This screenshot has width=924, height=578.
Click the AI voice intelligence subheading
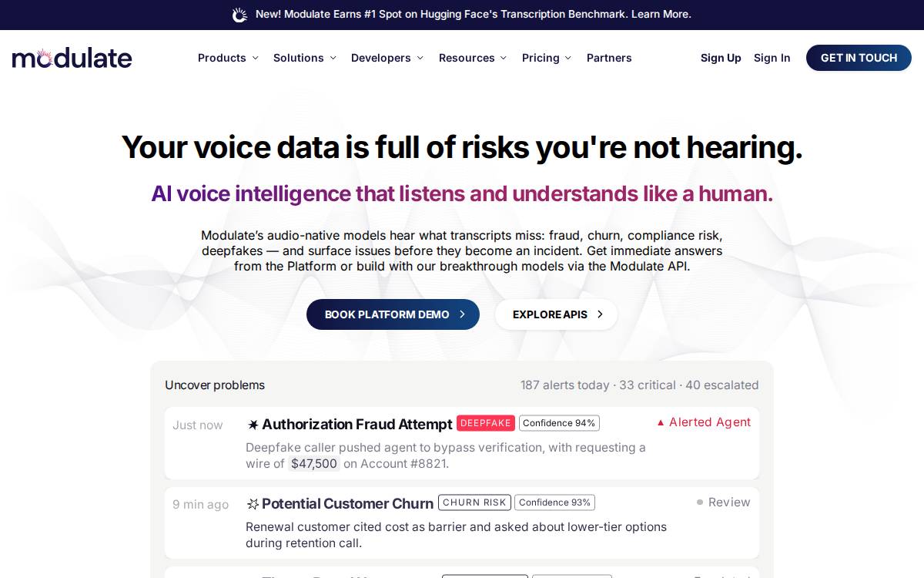[462, 193]
